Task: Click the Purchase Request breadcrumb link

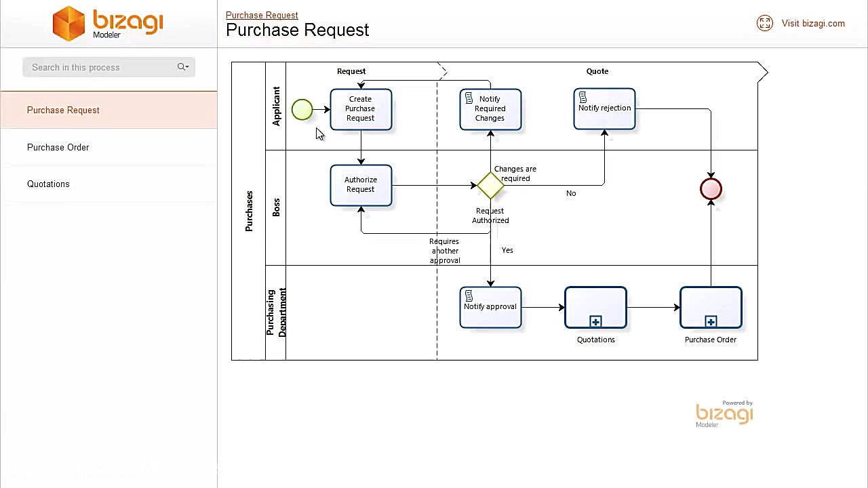Action: (262, 15)
